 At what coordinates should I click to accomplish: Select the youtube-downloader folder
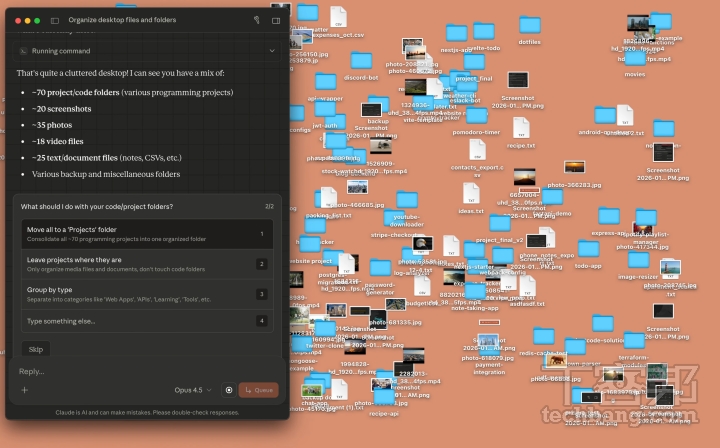[407, 200]
